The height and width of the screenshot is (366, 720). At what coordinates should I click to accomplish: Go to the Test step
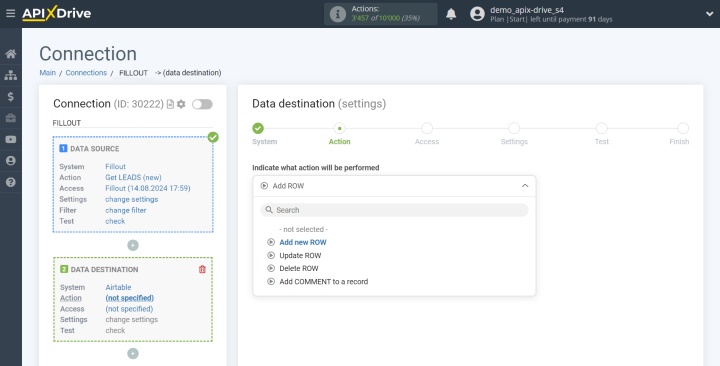[602, 128]
